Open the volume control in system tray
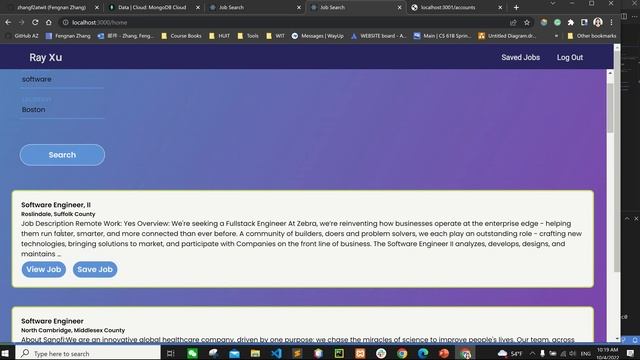Screen dimensions: 640x360 (573, 353)
